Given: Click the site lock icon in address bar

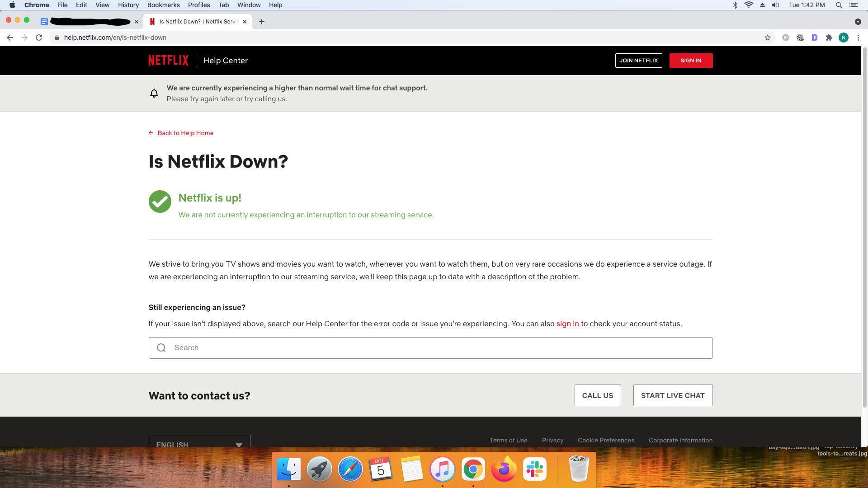Looking at the screenshot, I should pos(57,38).
